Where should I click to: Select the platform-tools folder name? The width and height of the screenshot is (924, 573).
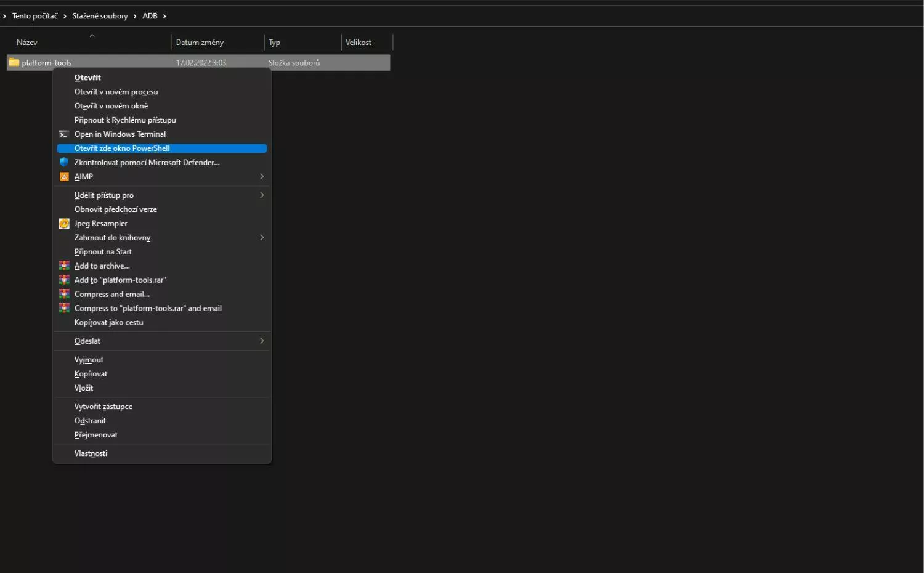(47, 63)
